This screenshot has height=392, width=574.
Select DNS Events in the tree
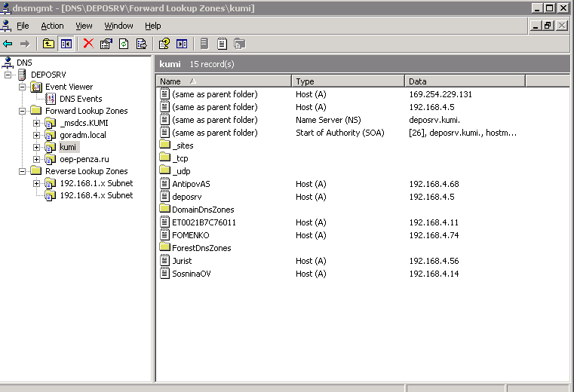coord(81,99)
